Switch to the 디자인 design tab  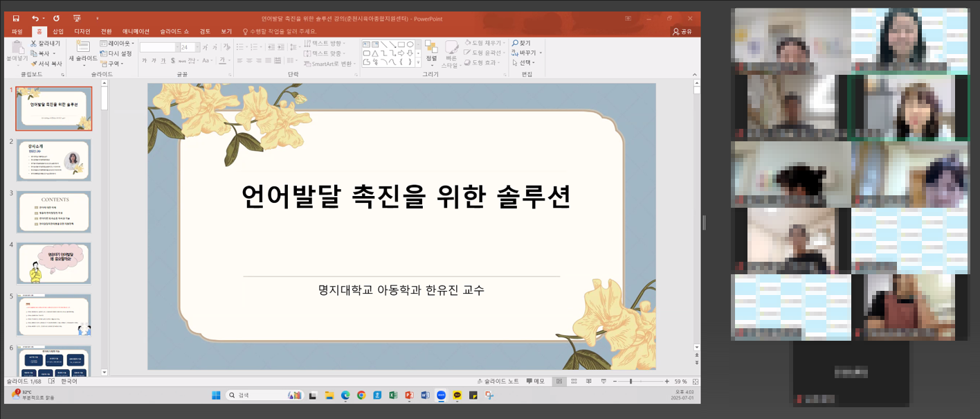82,31
